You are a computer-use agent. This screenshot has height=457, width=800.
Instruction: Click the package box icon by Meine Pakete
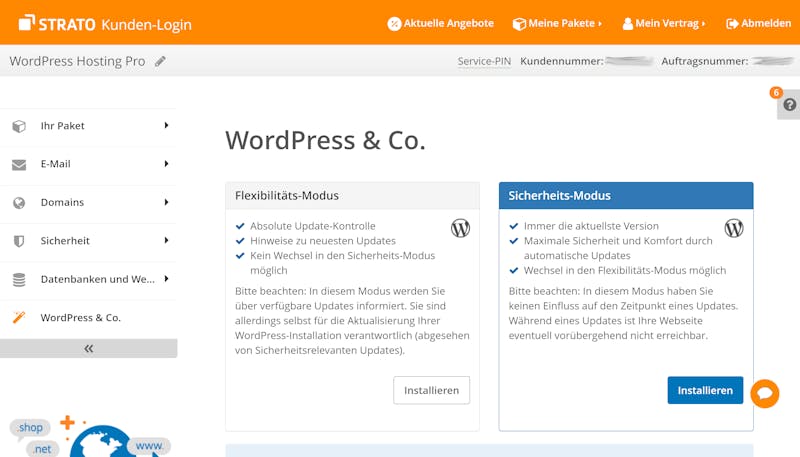[x=519, y=24]
